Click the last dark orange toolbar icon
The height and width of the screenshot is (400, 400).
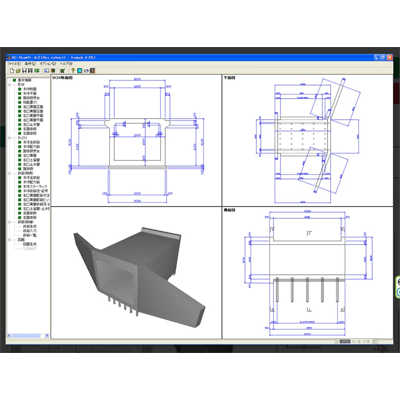click(x=92, y=71)
